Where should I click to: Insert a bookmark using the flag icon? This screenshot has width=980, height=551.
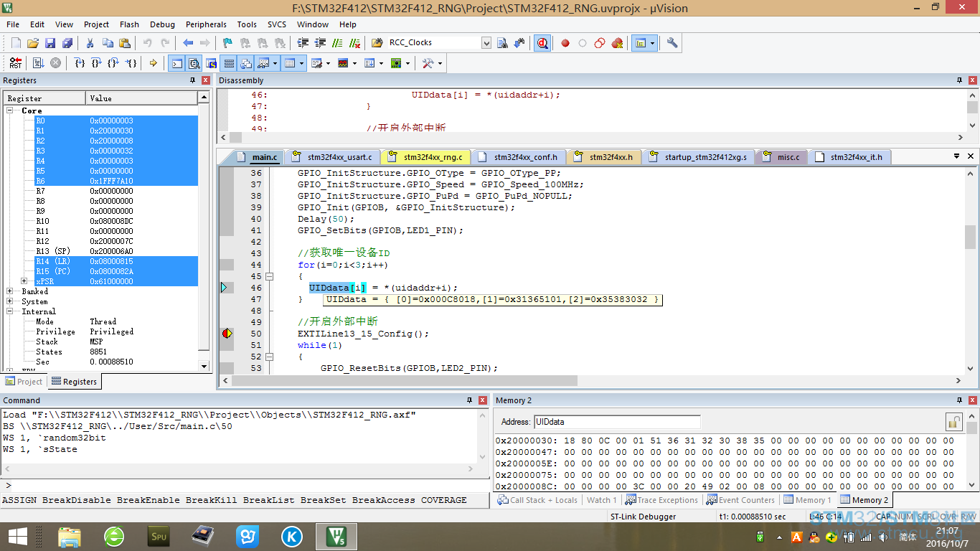(x=227, y=43)
